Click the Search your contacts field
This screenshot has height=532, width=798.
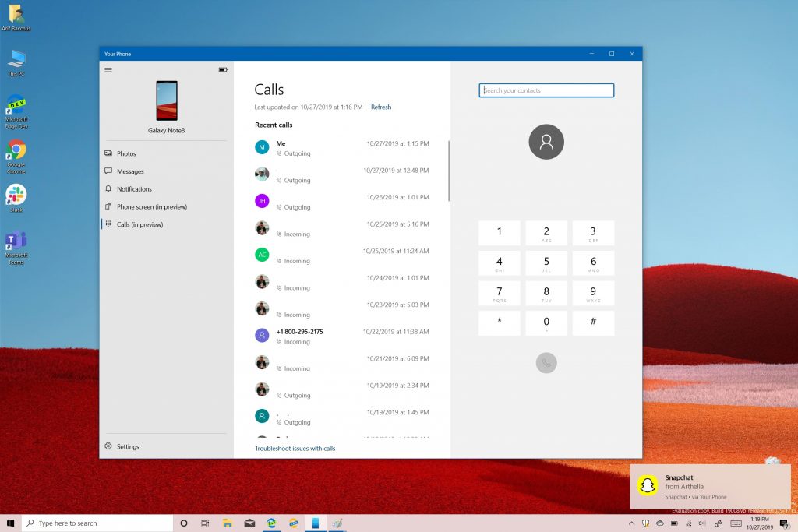[x=546, y=90]
